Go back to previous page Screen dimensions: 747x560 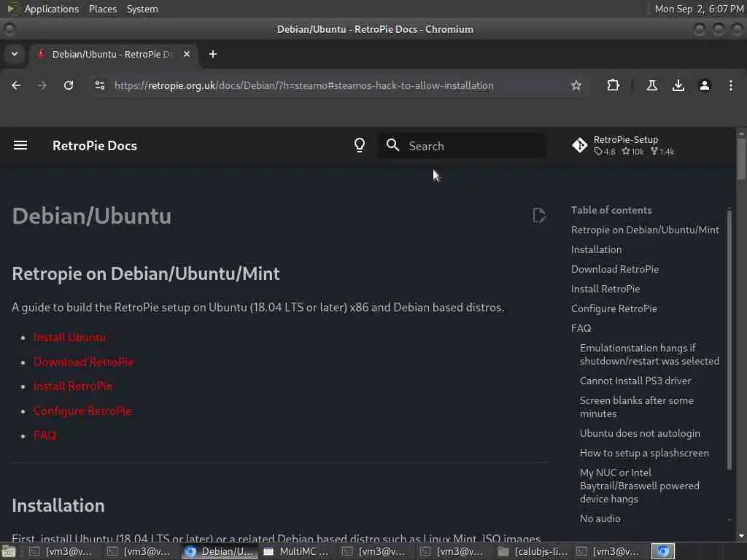coord(16,85)
